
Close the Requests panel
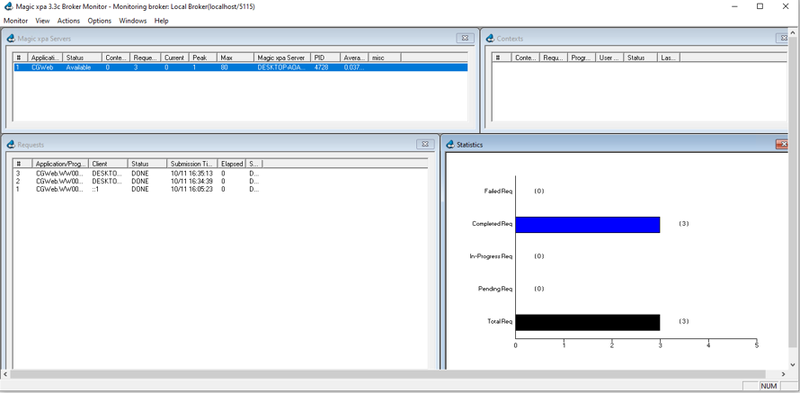tap(425, 145)
